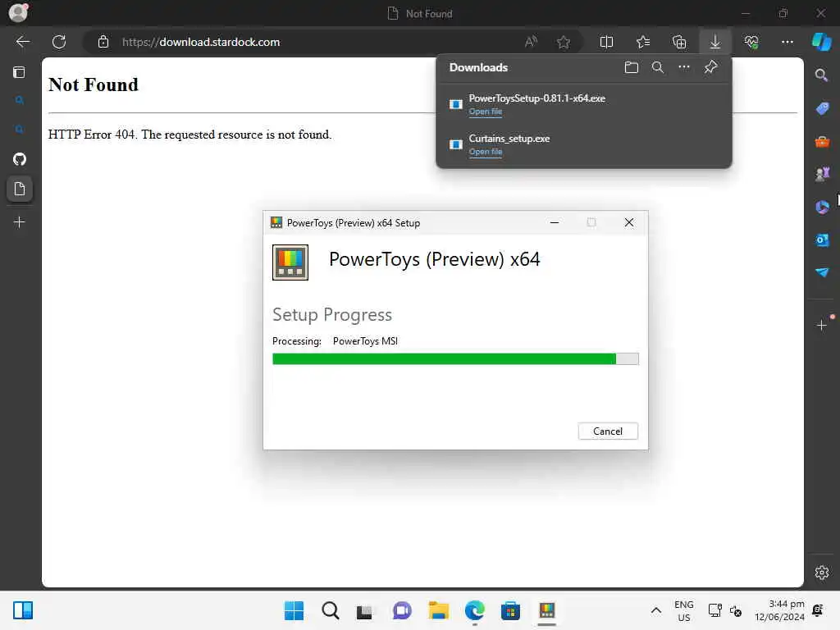Open the Collections icon in the toolbar
The height and width of the screenshot is (630, 840).
point(679,42)
